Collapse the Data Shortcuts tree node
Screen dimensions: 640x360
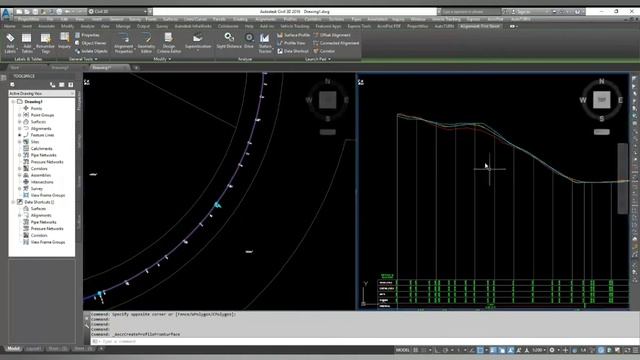13,202
